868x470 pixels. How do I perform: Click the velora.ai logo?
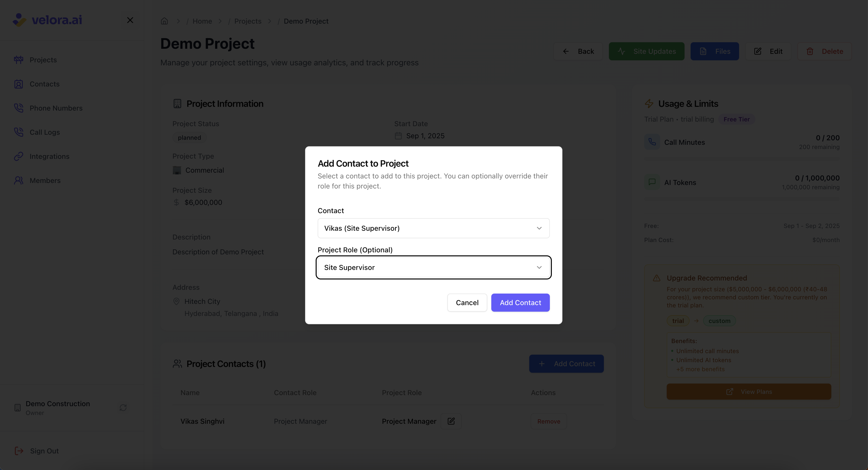click(47, 20)
